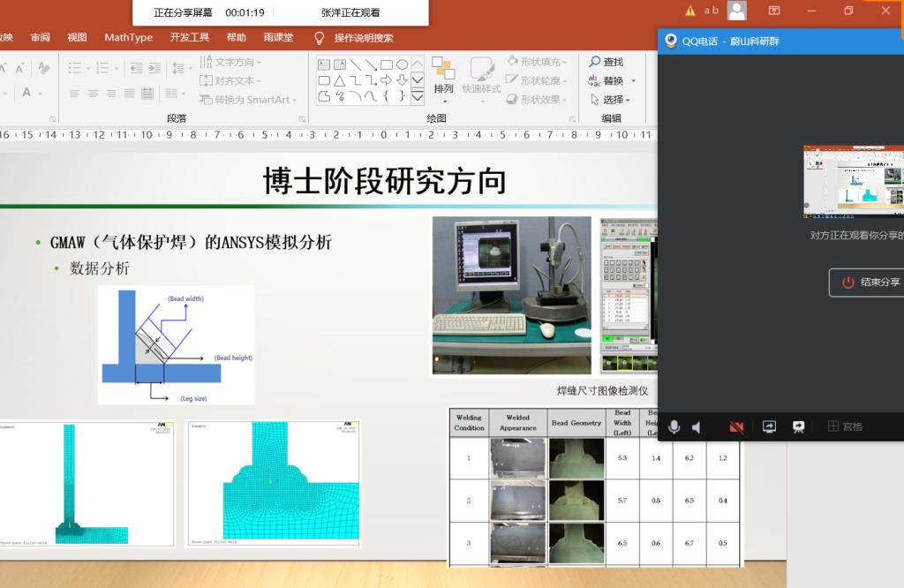Open QQ presentation whiteboard share icon
904x588 pixels.
798,427
